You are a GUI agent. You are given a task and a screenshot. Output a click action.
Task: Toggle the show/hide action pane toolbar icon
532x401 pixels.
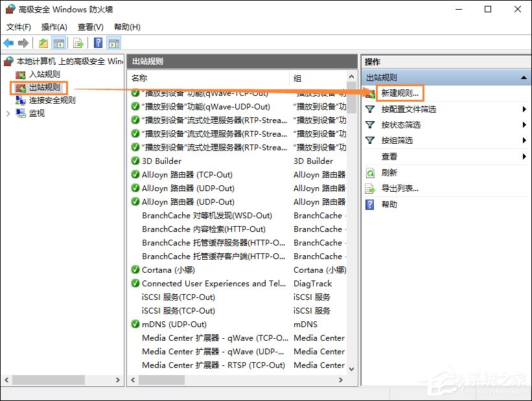[114, 43]
